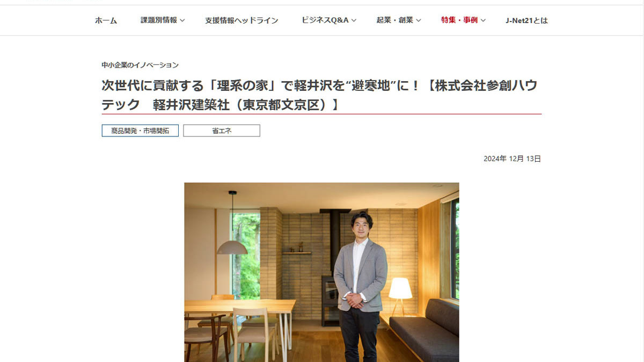Expand the ビジネスQ&A chevron
The height and width of the screenshot is (362, 644).
point(354,20)
